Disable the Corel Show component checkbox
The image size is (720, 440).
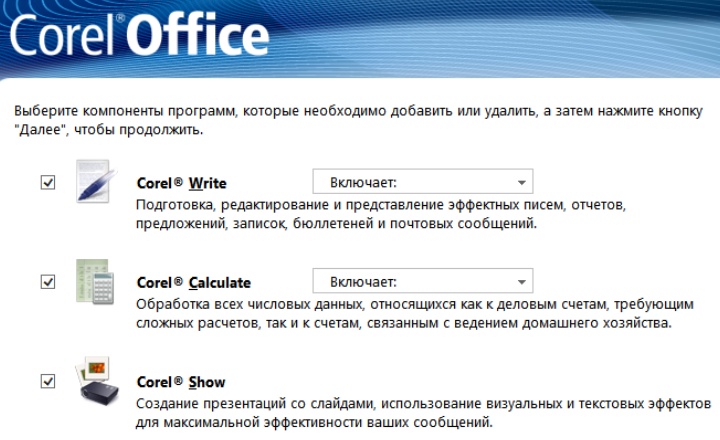point(47,381)
